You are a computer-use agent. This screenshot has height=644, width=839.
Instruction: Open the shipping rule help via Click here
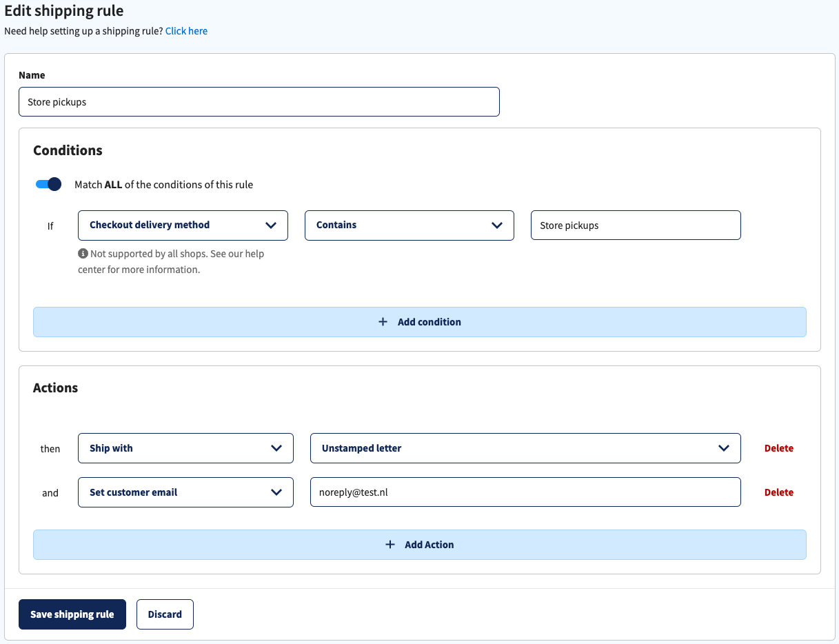click(x=186, y=30)
